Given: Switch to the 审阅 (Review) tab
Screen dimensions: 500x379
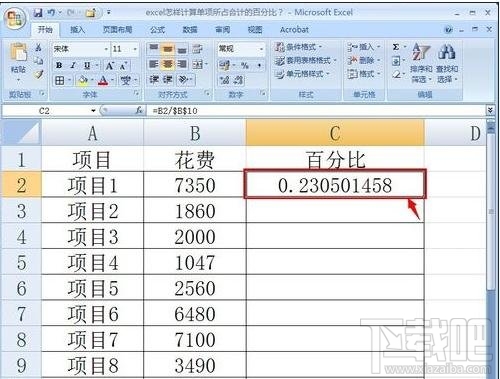Looking at the screenshot, I should tap(223, 30).
